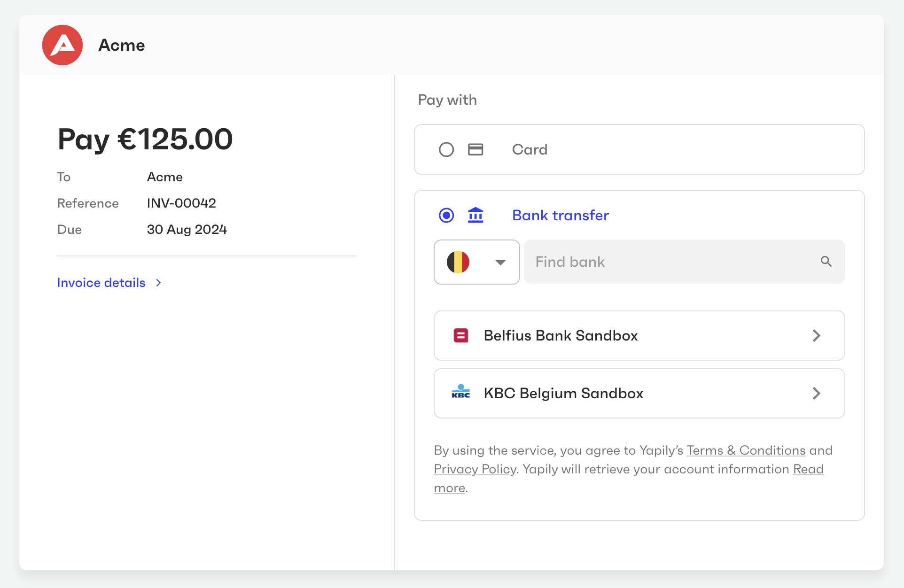Screen dimensions: 904x588
Task: Click the bank building icon beside Bank transfer
Action: click(x=475, y=215)
